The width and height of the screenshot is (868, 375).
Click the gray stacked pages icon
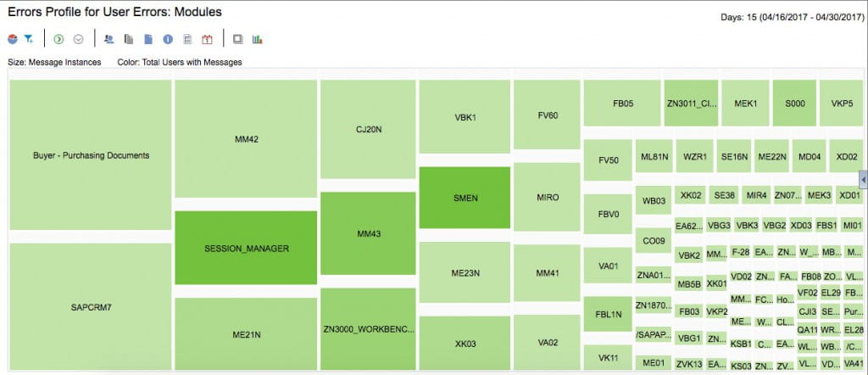click(129, 39)
